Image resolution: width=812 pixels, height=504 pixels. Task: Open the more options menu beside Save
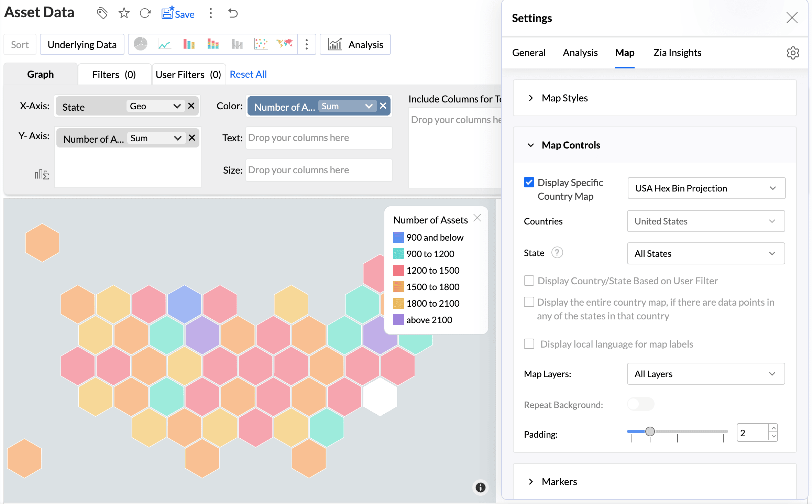pos(211,13)
